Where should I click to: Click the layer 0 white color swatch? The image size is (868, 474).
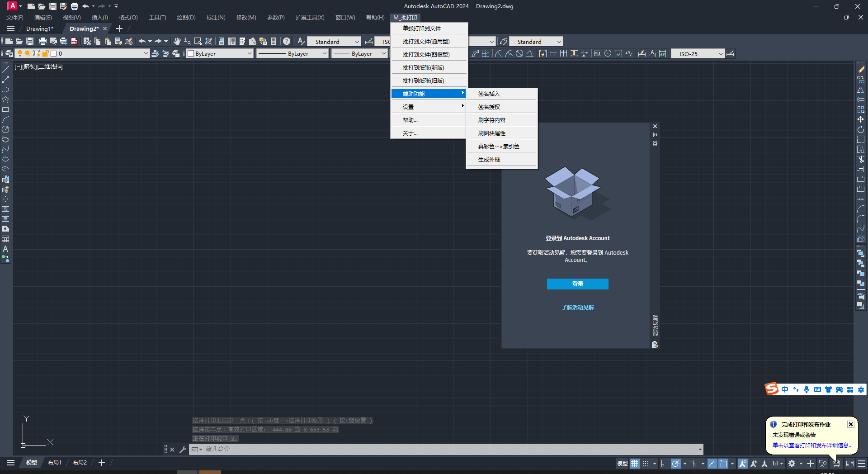tap(53, 53)
